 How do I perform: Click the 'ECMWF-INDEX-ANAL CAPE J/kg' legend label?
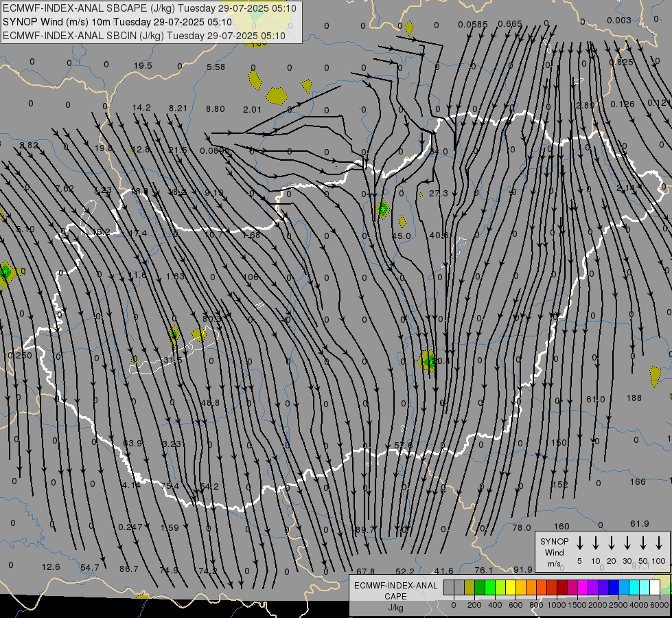395,596
